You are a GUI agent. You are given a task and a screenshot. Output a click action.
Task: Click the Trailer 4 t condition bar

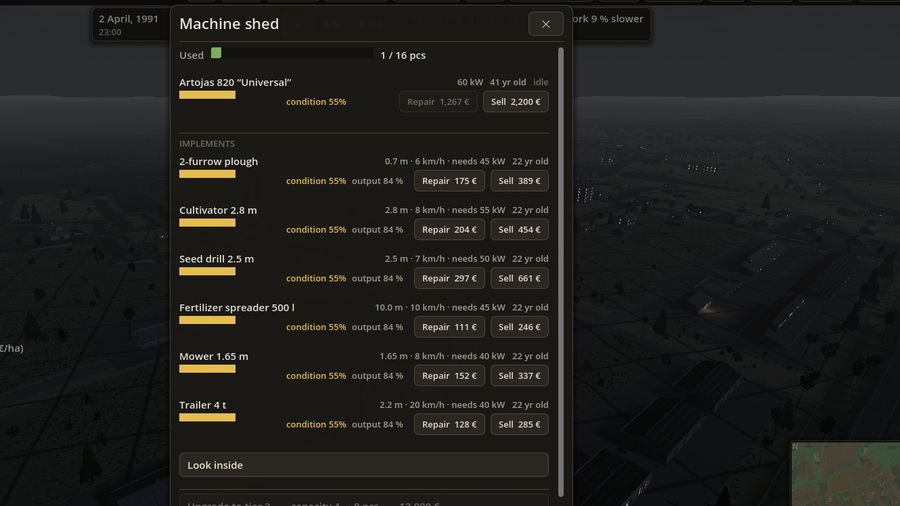pyautogui.click(x=207, y=418)
